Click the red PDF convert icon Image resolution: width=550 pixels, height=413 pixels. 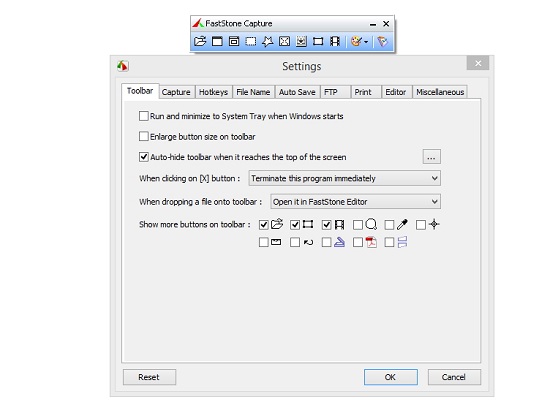tap(371, 242)
